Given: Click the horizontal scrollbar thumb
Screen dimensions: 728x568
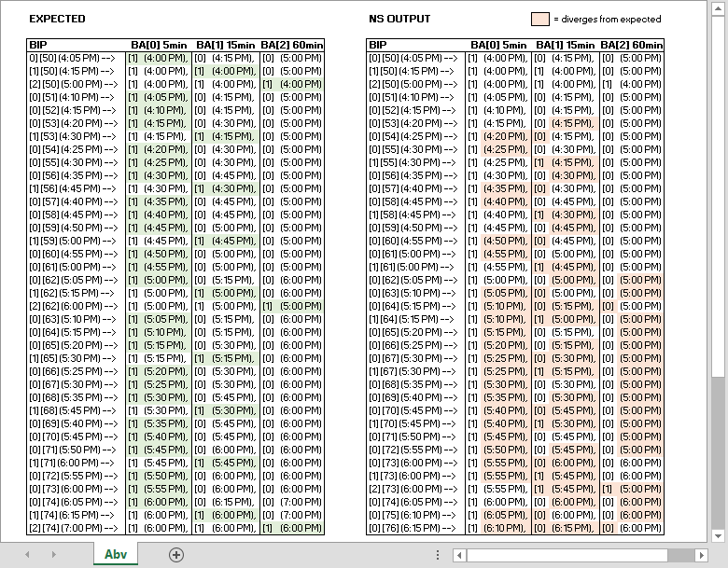Looking at the screenshot, I should (567, 555).
